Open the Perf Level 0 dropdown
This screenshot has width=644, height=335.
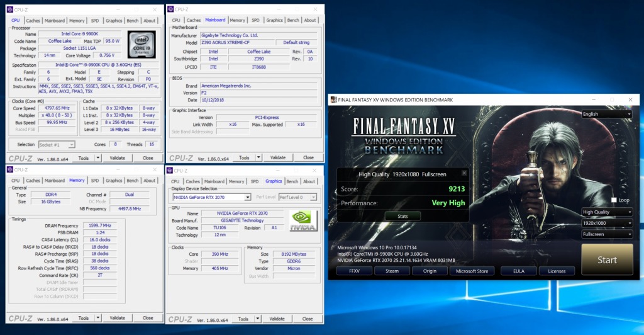tap(297, 197)
